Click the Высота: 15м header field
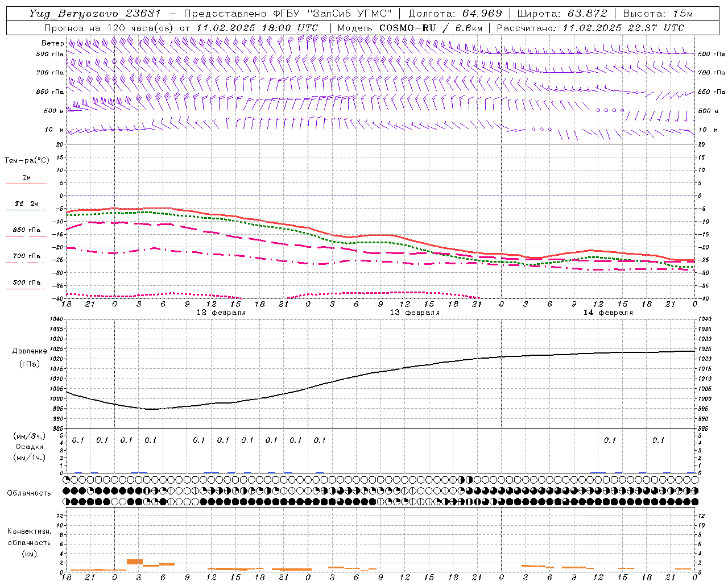 tap(658, 14)
